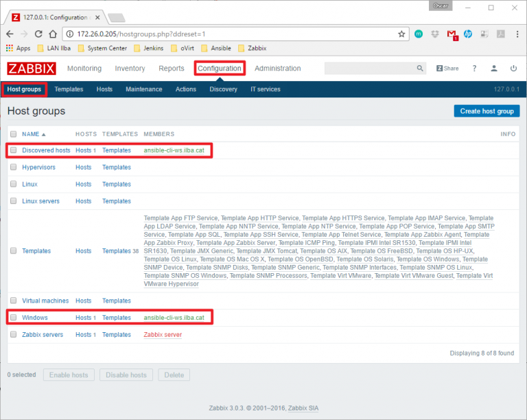Open the Inventory menu
Viewport: 527px width, 420px height.
(x=130, y=69)
